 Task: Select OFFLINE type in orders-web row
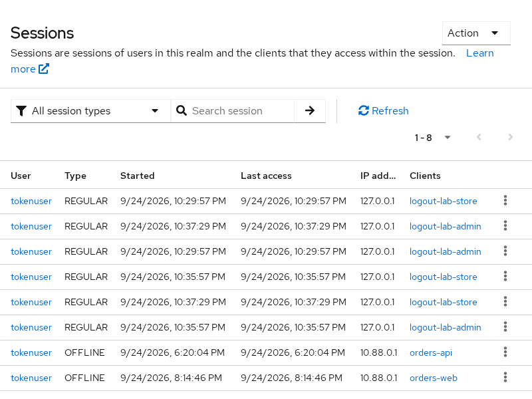pos(84,378)
